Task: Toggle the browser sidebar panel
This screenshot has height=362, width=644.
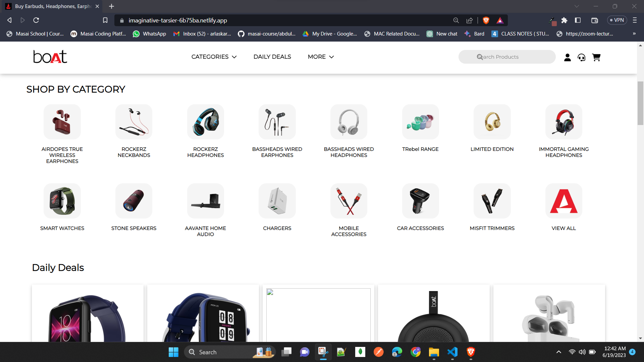Action: pyautogui.click(x=578, y=20)
